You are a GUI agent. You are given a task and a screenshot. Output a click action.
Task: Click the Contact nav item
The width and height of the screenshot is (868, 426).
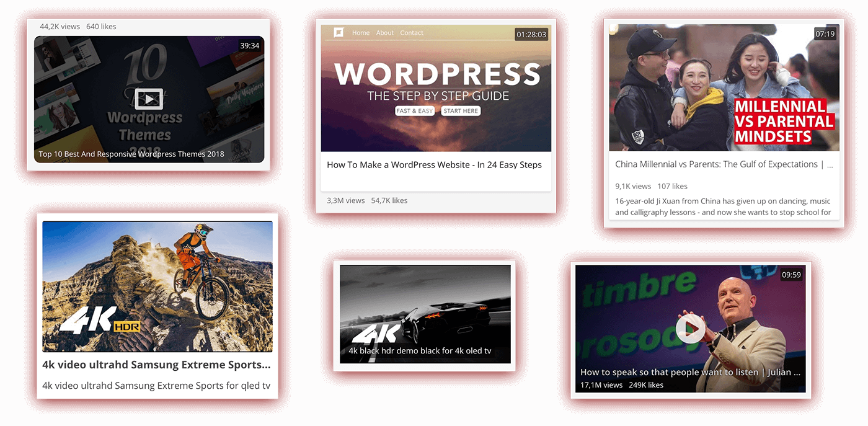[x=411, y=33]
